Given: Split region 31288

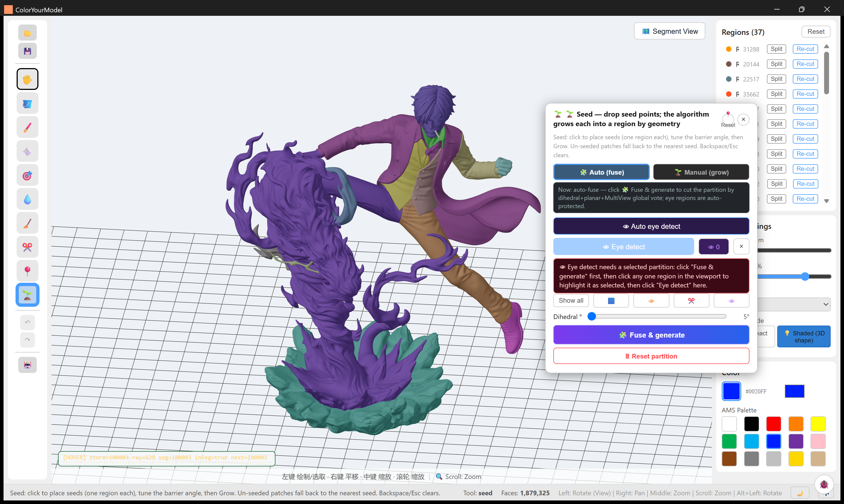Looking at the screenshot, I should point(776,49).
